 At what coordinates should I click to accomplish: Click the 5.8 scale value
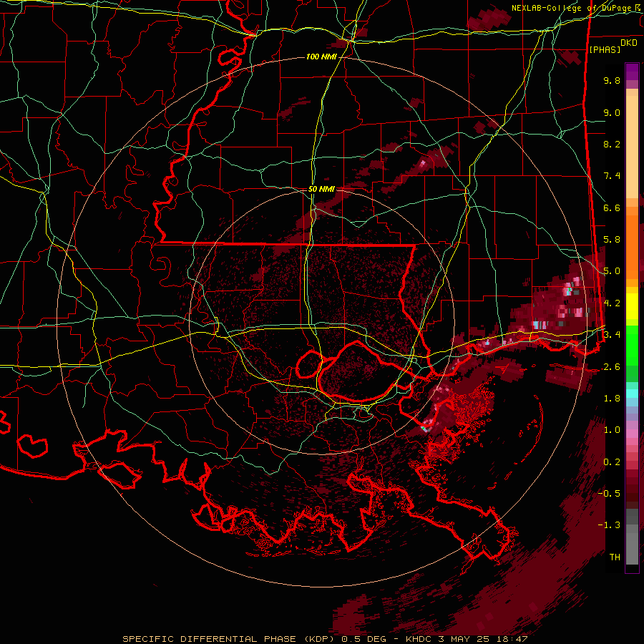pyautogui.click(x=612, y=240)
